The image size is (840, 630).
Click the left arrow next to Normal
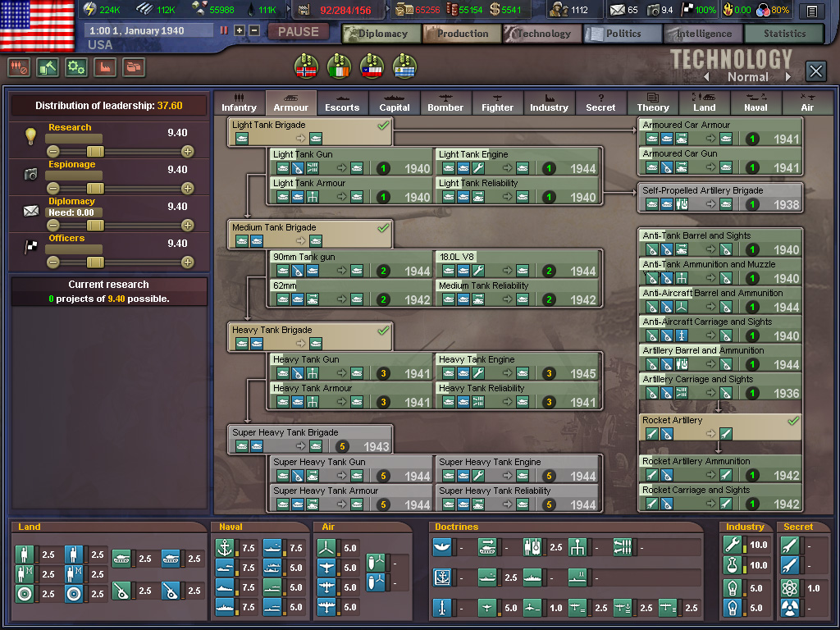click(706, 77)
